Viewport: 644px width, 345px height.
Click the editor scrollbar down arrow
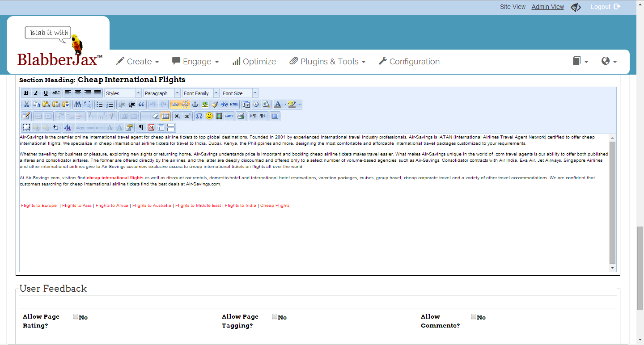click(612, 268)
